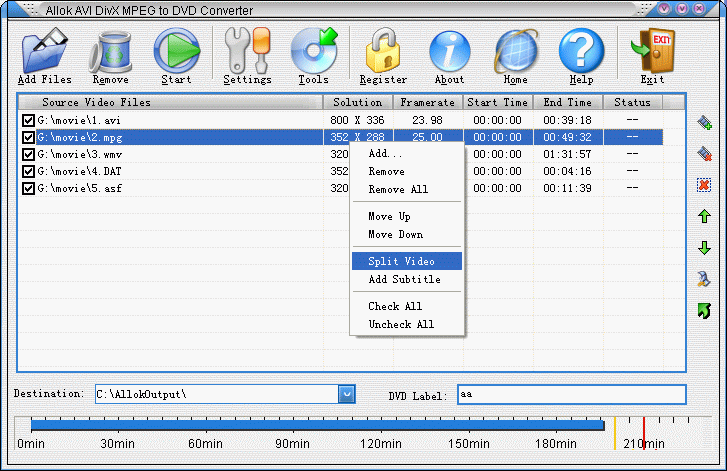Select Split Video from context menu
Viewport: 727px width, 471px height.
pyautogui.click(x=401, y=261)
